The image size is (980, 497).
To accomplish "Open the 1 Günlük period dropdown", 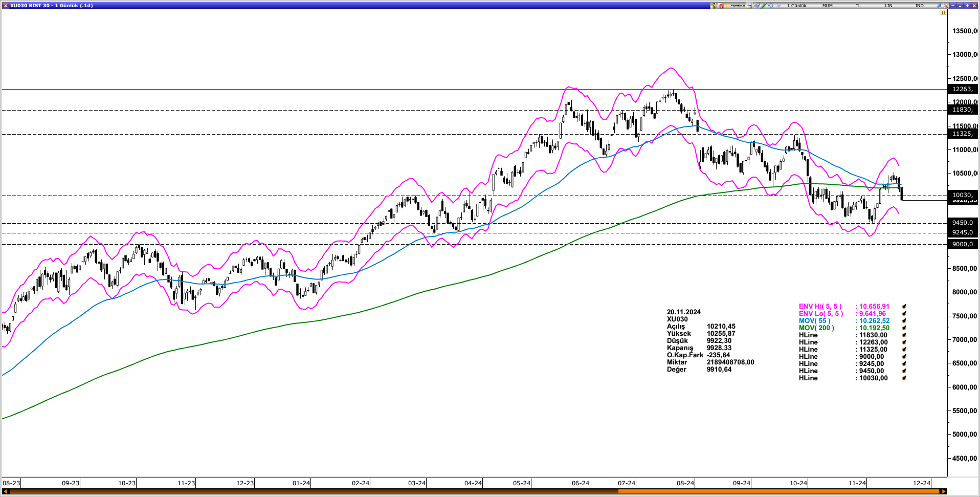I will pyautogui.click(x=797, y=6).
